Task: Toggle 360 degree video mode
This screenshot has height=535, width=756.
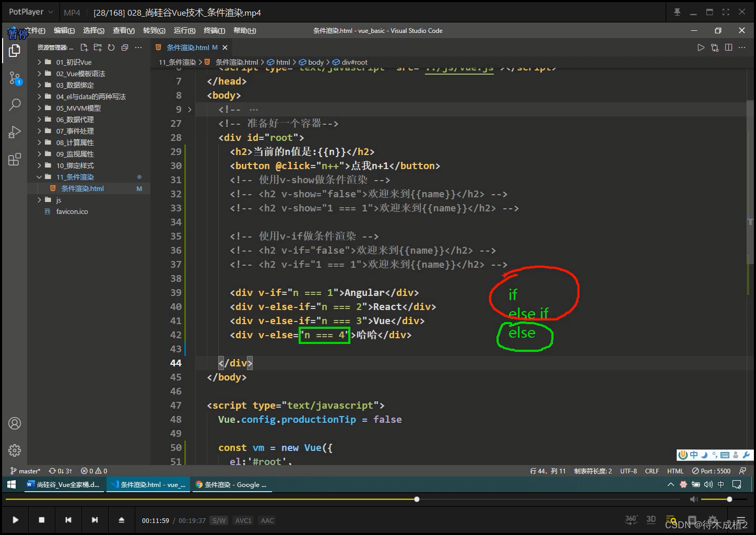Action: click(x=631, y=519)
